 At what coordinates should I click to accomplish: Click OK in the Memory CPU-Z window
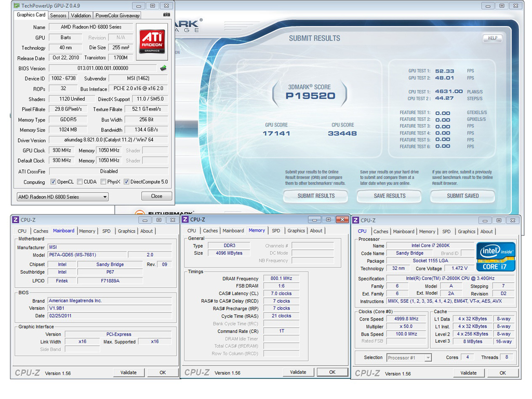coord(332,372)
